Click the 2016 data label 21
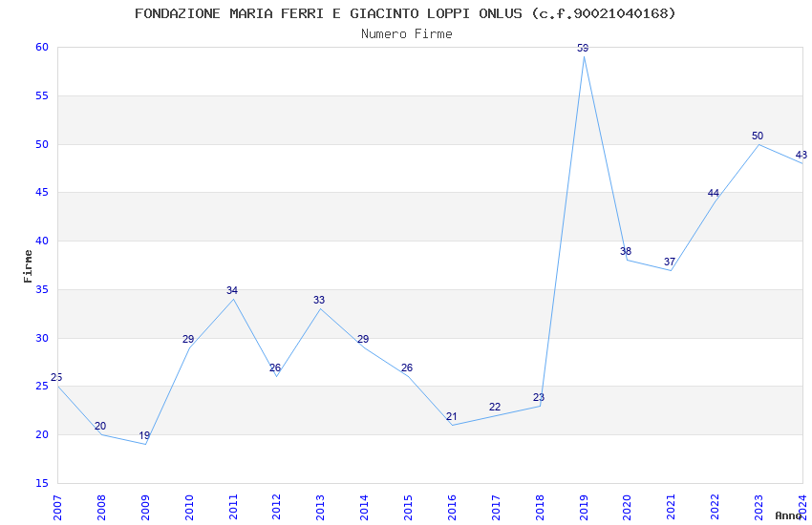Screen dimensions: 812x525 [451, 417]
